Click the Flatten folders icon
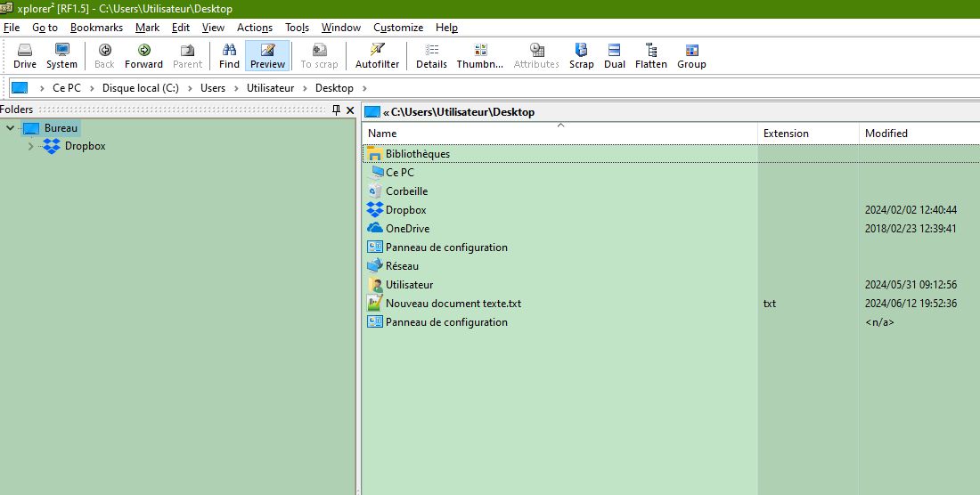This screenshot has height=495, width=980. (x=651, y=55)
